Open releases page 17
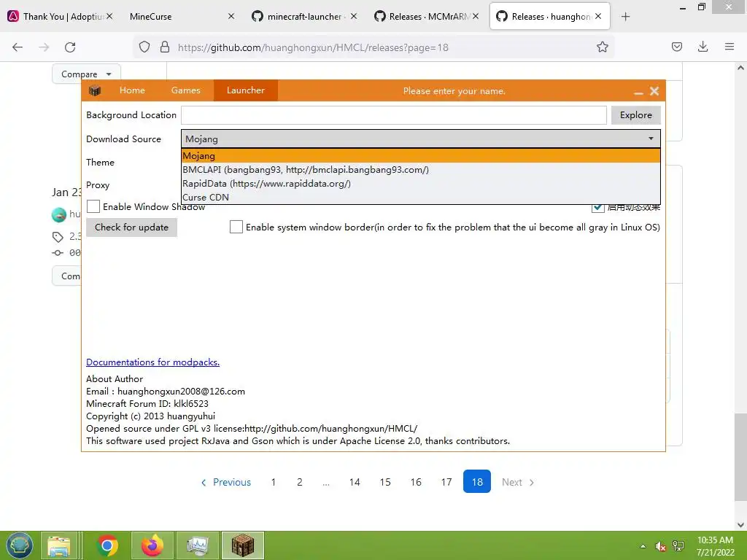This screenshot has width=747, height=560. [x=446, y=482]
